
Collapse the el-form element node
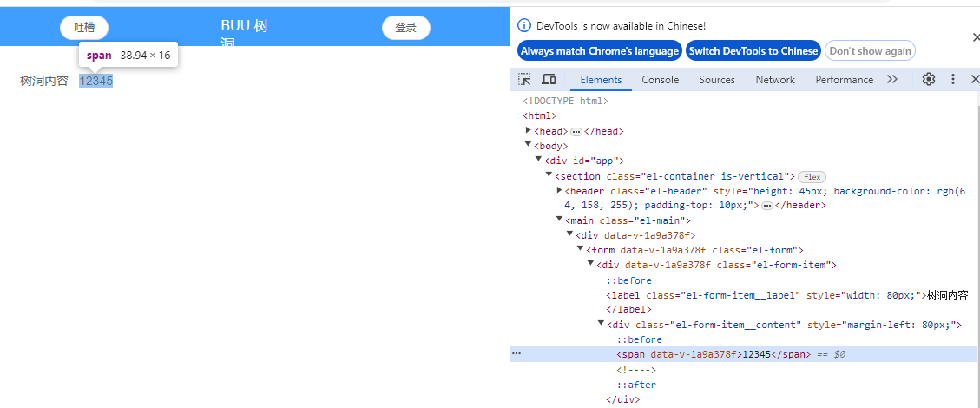coord(581,249)
